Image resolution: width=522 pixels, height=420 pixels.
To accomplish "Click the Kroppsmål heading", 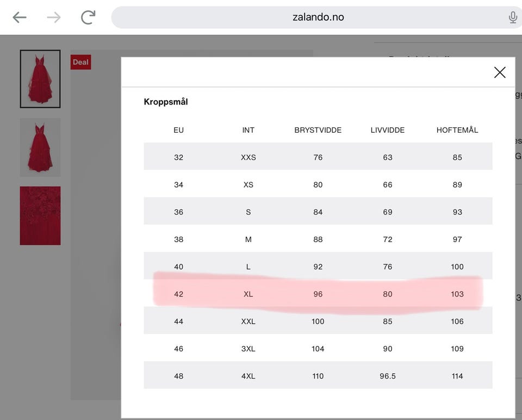I will pyautogui.click(x=166, y=102).
